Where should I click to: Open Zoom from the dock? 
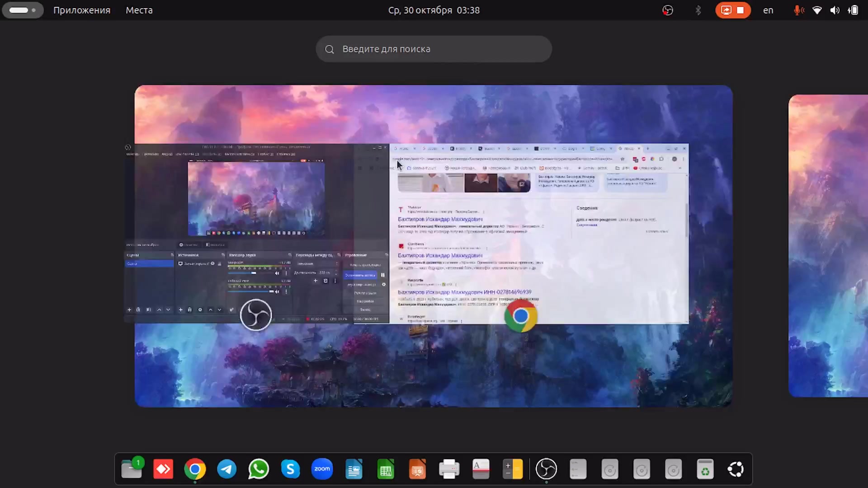tap(322, 469)
